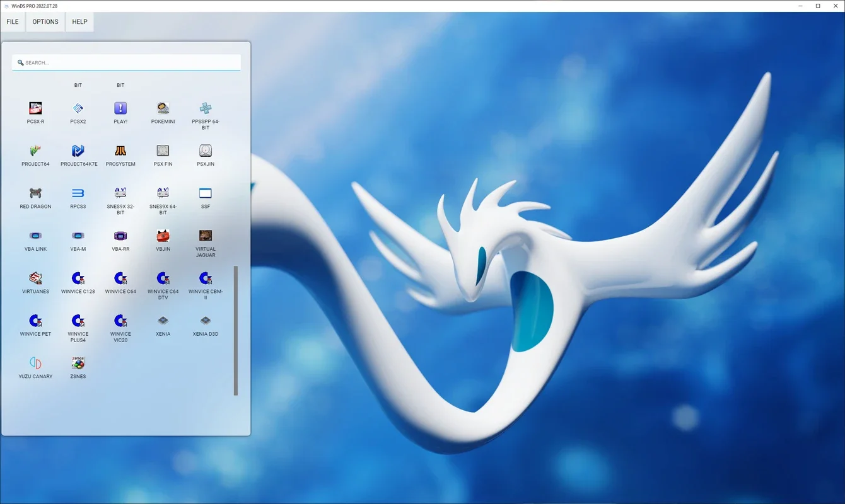The image size is (845, 504).
Task: Choose the WINVICE C64 DTV icon
Action: pos(163,278)
